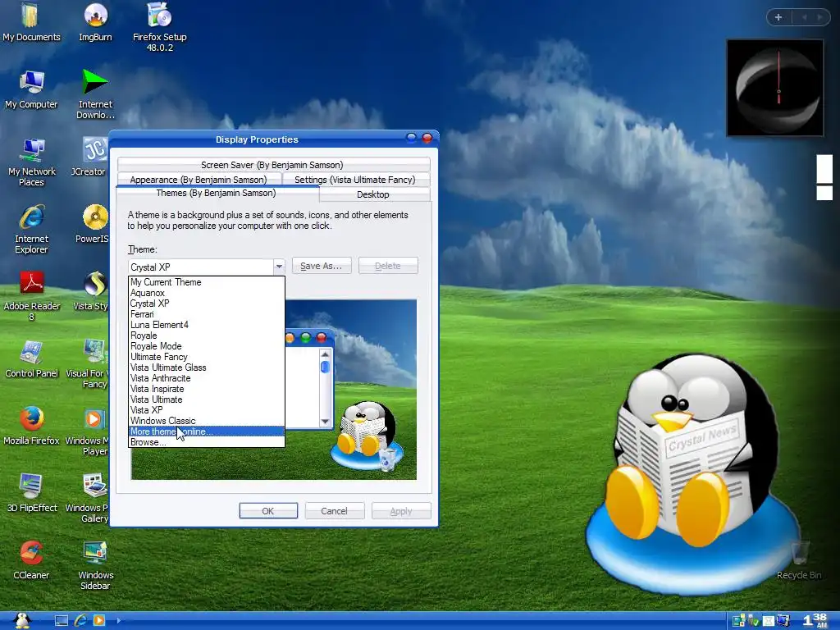Viewport: 840px width, 630px height.
Task: Open the PowerISO desktop icon
Action: pyautogui.click(x=94, y=223)
